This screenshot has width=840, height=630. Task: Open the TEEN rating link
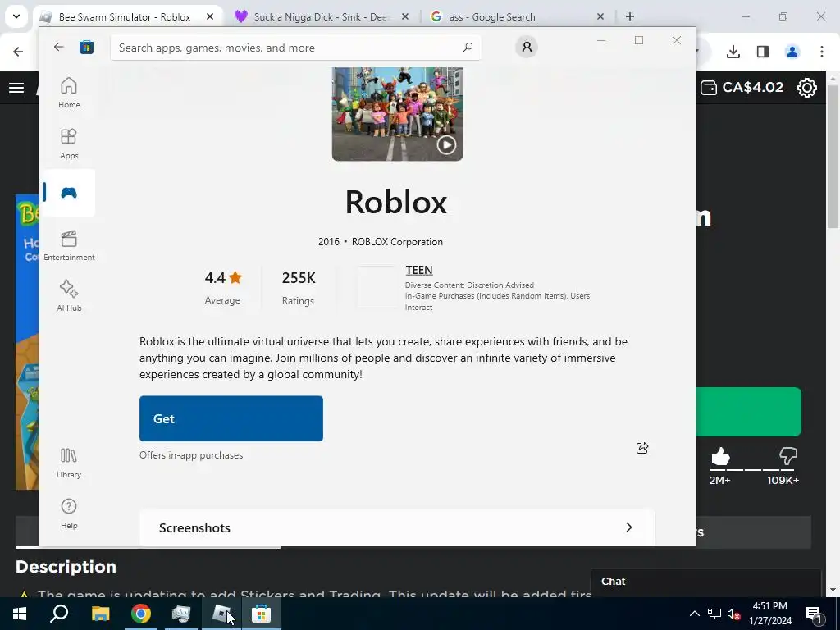tap(419, 270)
